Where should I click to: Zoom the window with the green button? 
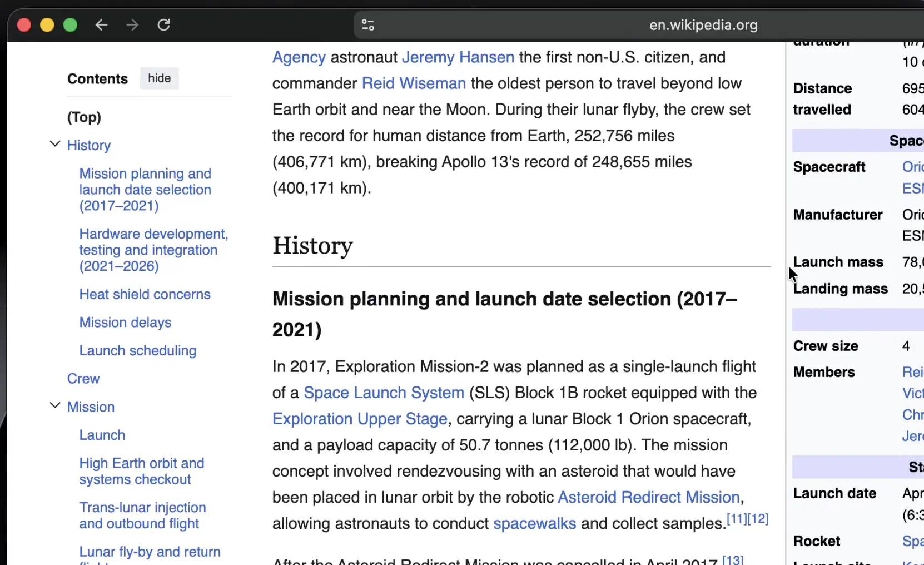(70, 24)
